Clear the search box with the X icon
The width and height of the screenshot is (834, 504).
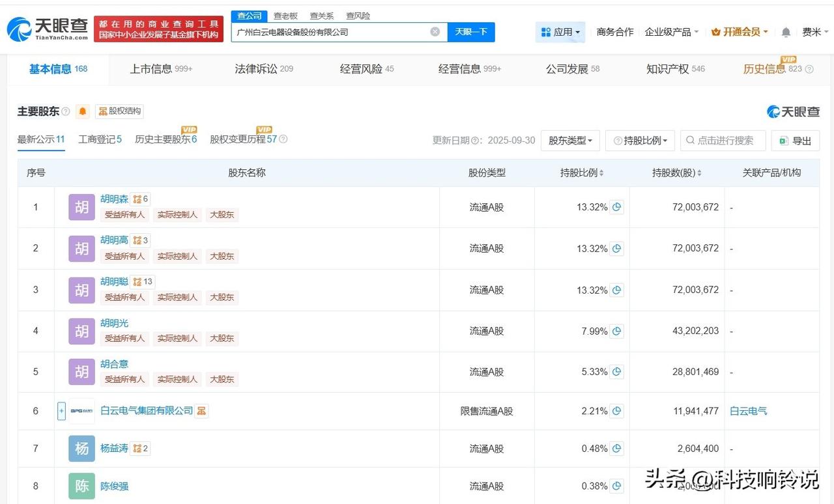[x=435, y=32]
